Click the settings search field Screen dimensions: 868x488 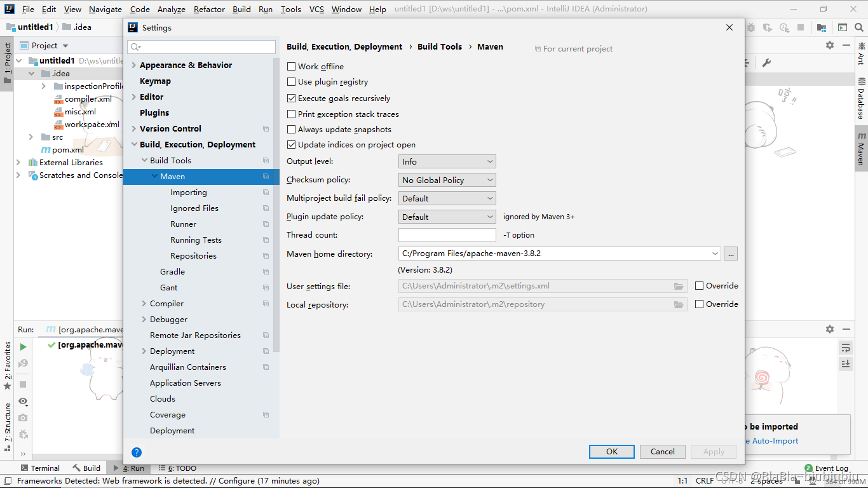coord(201,47)
